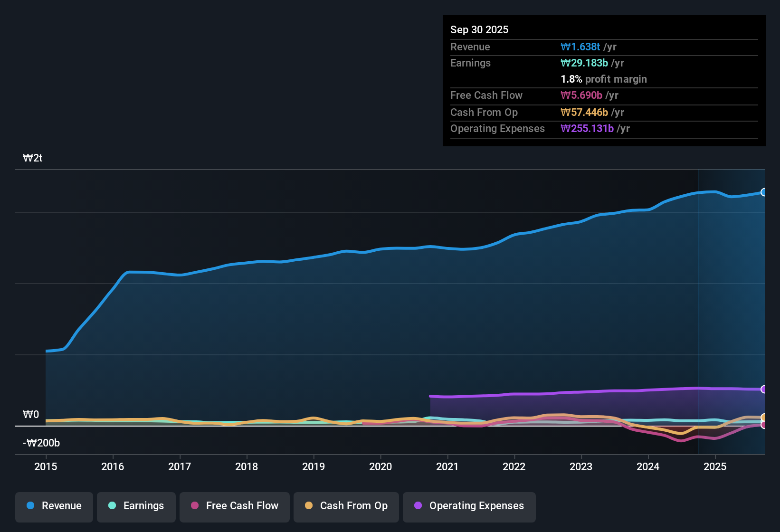Collapse the Cash From Op legend entry
The width and height of the screenshot is (780, 532).
pos(346,506)
